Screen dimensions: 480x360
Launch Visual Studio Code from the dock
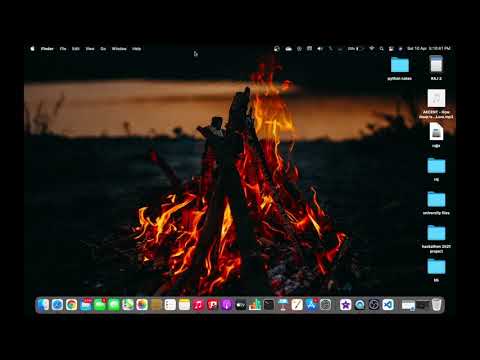(x=388, y=305)
